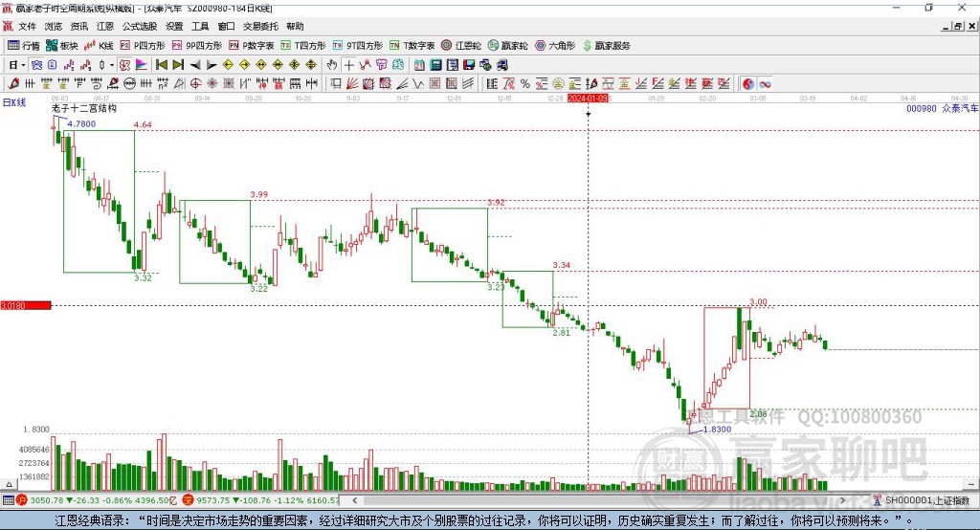Open the 江恩 menu
The image size is (980, 530).
point(105,26)
